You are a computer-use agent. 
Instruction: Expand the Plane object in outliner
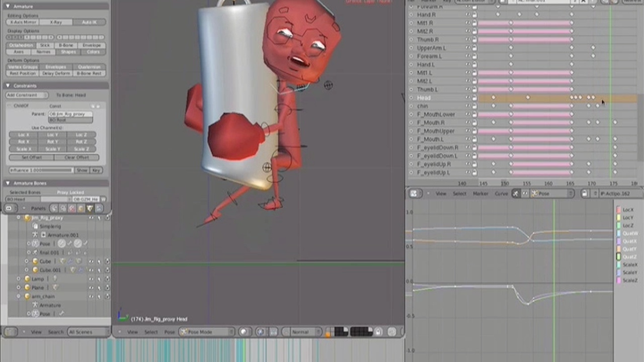(19, 287)
